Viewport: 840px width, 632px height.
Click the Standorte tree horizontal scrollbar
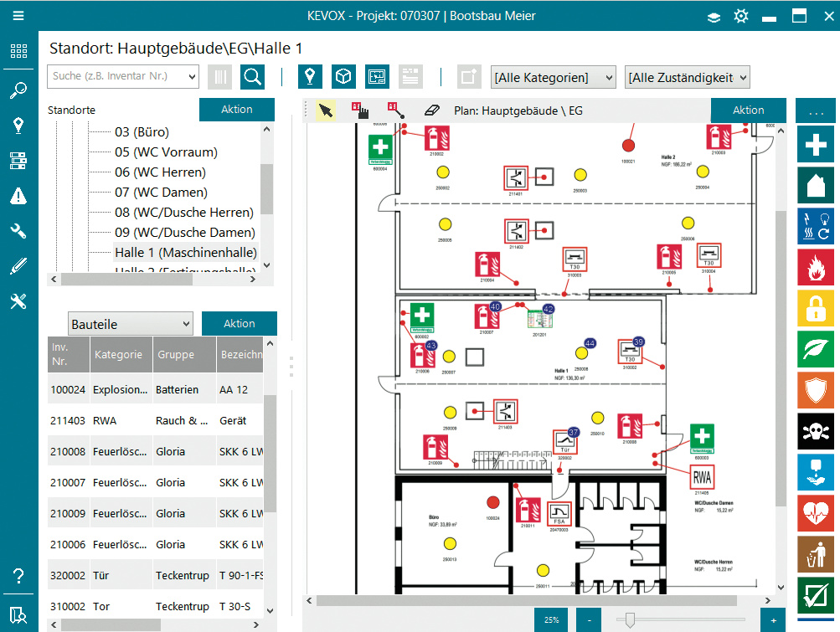coord(127,279)
